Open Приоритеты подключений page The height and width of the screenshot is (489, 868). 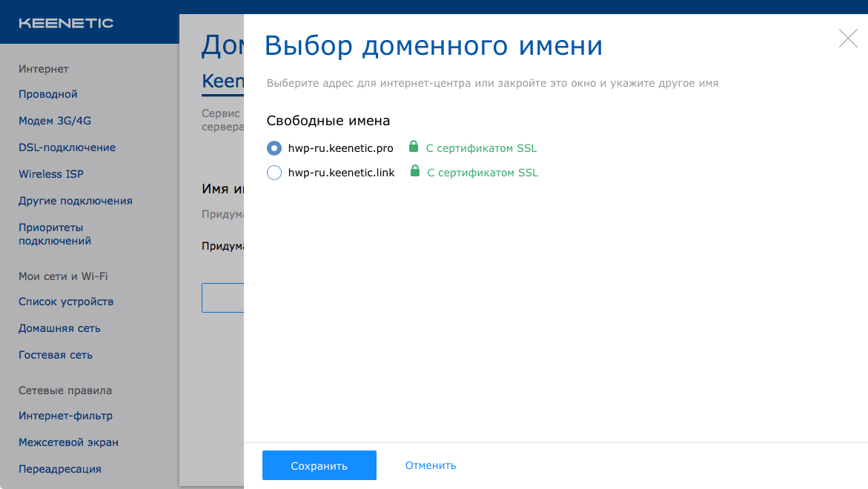point(55,234)
